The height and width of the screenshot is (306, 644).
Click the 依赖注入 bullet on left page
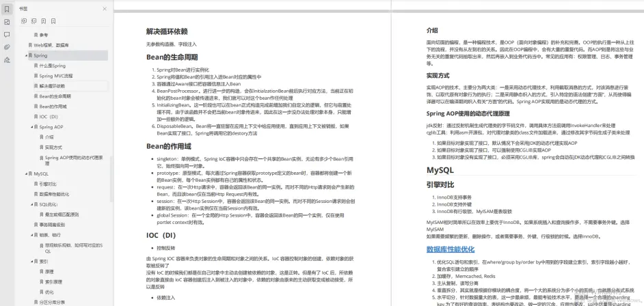[x=166, y=298]
